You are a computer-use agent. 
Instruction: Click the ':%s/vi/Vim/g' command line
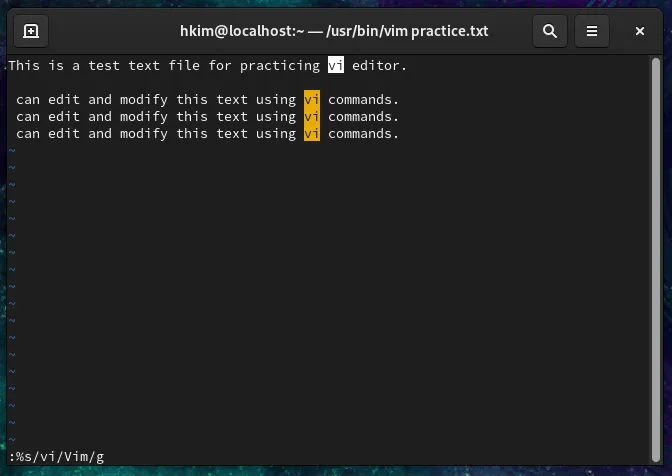click(56, 457)
